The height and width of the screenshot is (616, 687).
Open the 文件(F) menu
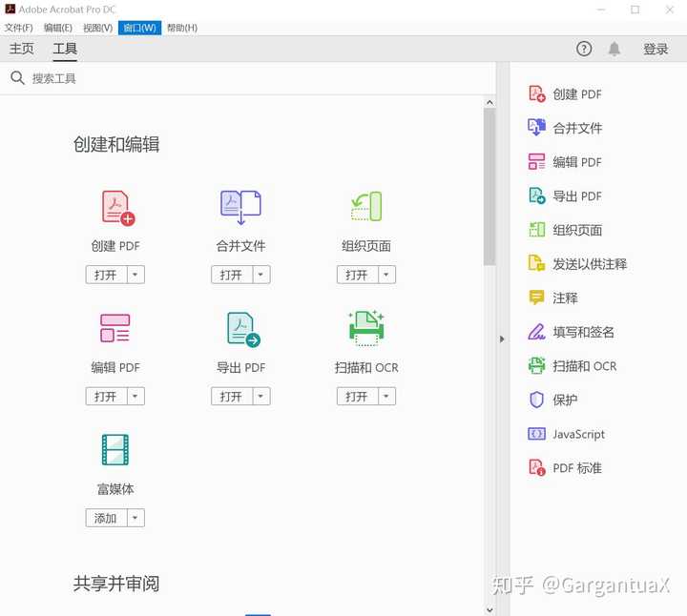[18, 28]
